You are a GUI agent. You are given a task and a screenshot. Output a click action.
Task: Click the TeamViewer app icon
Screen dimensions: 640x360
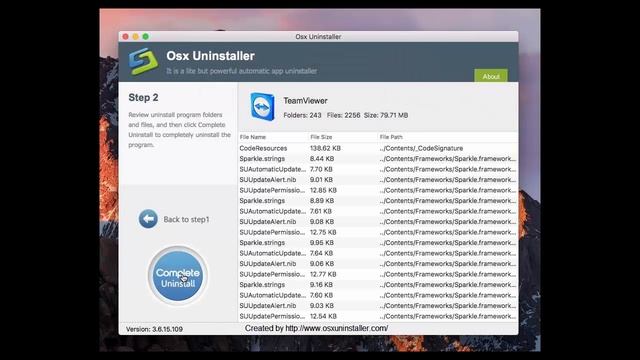pyautogui.click(x=262, y=107)
